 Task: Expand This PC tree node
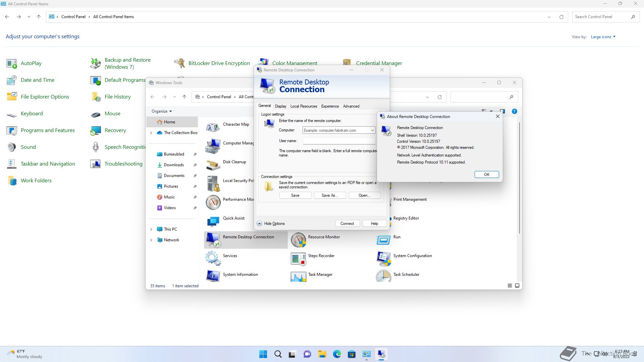click(x=151, y=230)
